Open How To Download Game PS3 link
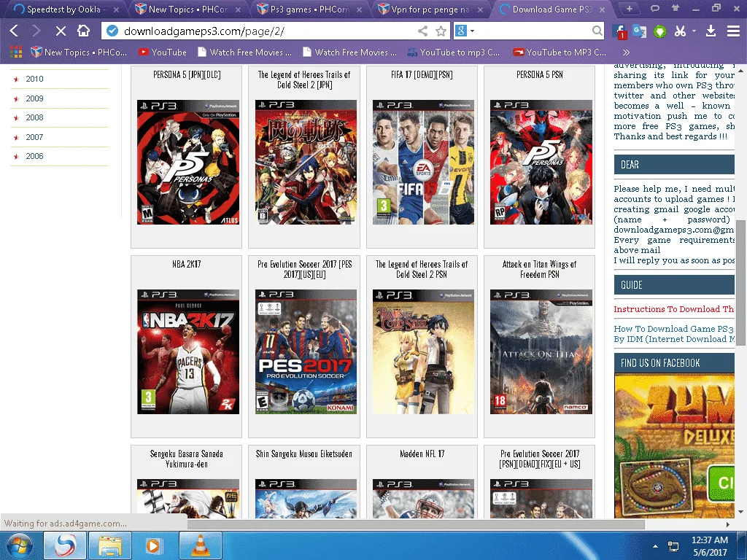Image resolution: width=747 pixels, height=560 pixels. pos(673,334)
